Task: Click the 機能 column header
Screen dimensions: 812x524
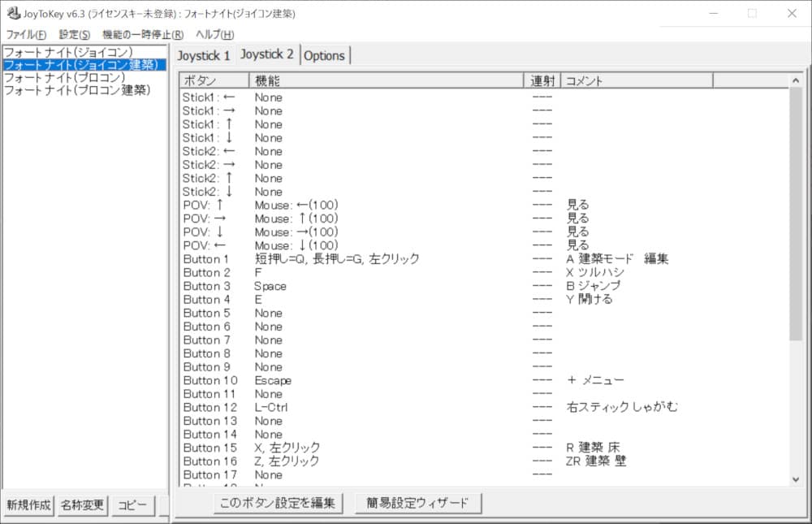Action: tap(386, 80)
